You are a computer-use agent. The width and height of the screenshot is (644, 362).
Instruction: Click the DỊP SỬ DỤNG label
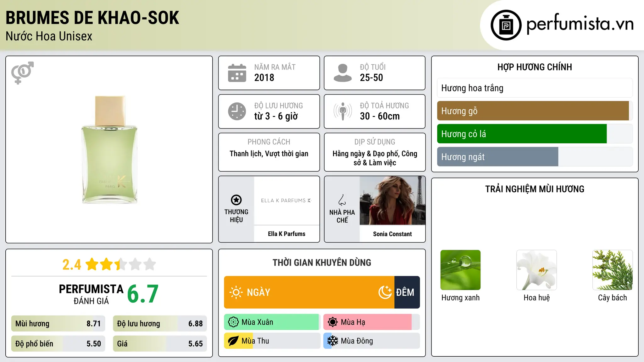[375, 142]
